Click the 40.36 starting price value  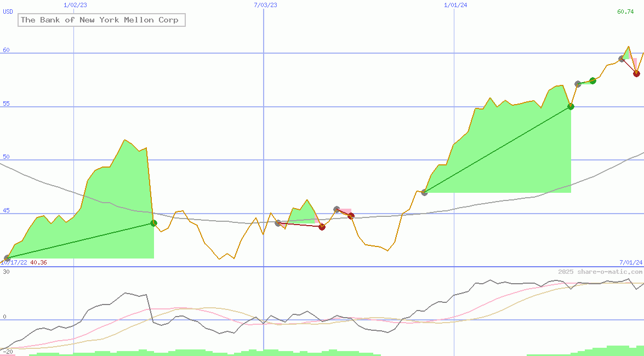38,262
